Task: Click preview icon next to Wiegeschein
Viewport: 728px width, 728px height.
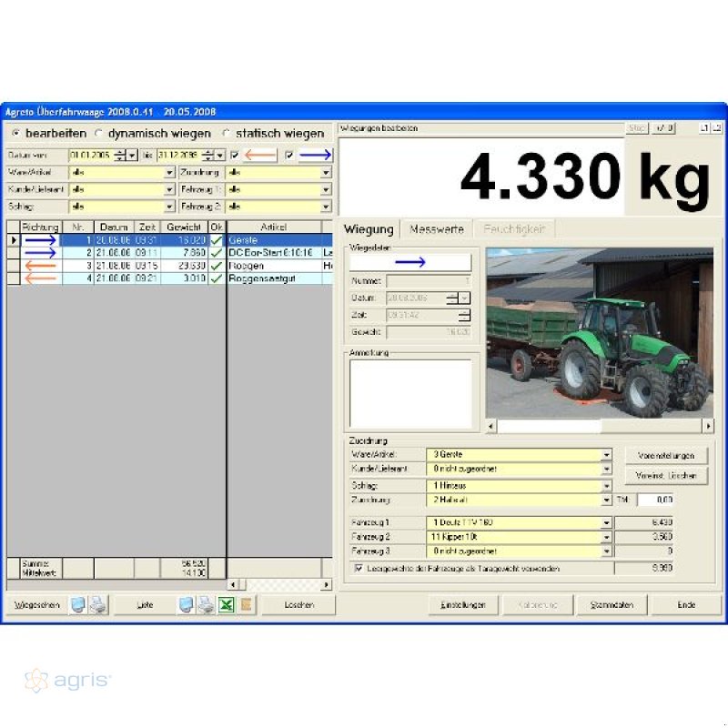Action: pos(79,605)
